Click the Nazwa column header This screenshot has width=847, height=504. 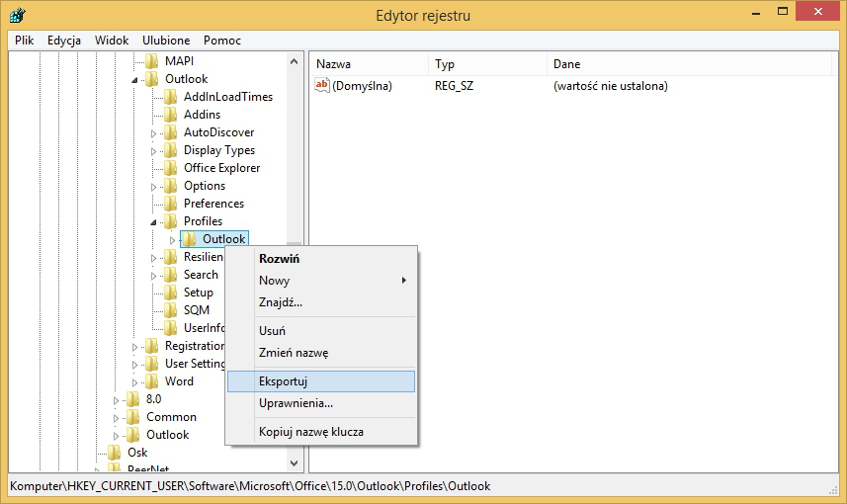[x=369, y=64]
